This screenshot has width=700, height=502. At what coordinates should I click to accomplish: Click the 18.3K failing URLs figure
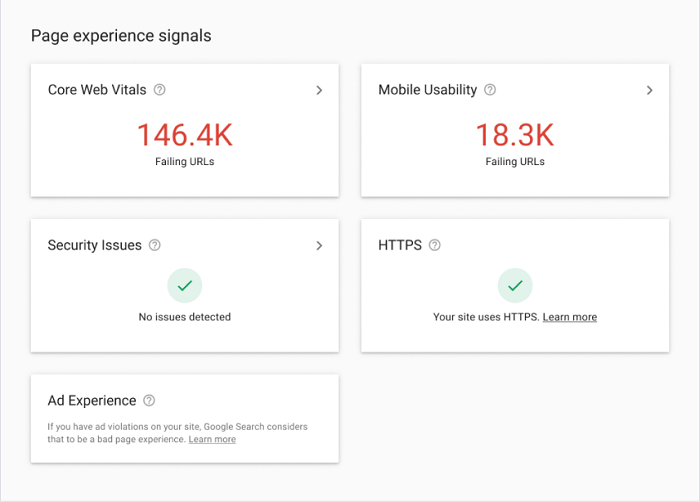coord(515,135)
